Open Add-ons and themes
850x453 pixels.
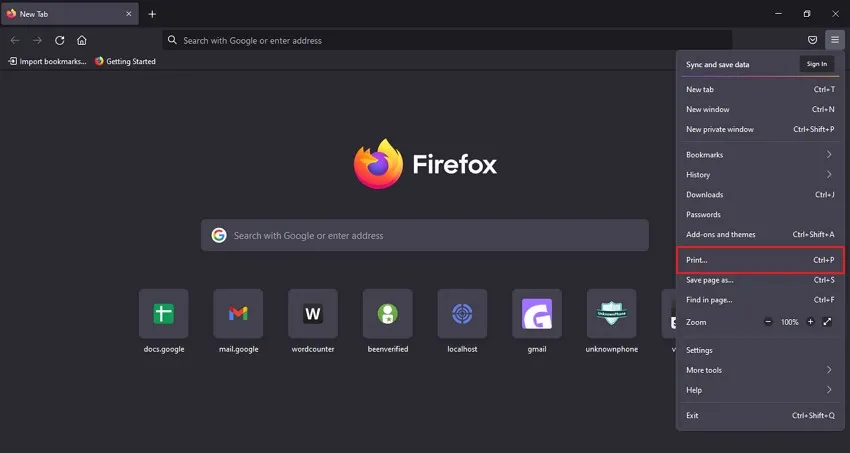click(x=760, y=235)
